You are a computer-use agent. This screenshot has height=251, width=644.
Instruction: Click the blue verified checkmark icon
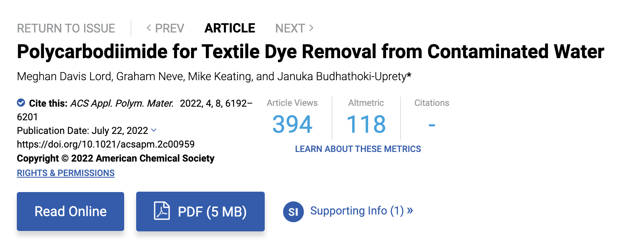click(21, 103)
